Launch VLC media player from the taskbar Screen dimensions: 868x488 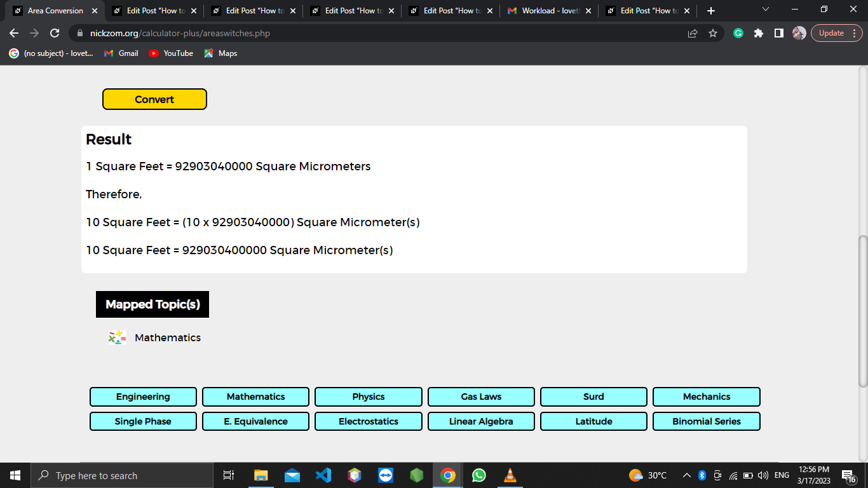point(510,475)
